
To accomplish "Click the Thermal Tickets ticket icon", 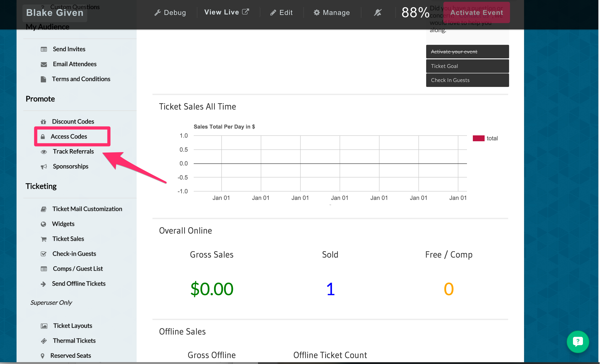I will pyautogui.click(x=44, y=341).
